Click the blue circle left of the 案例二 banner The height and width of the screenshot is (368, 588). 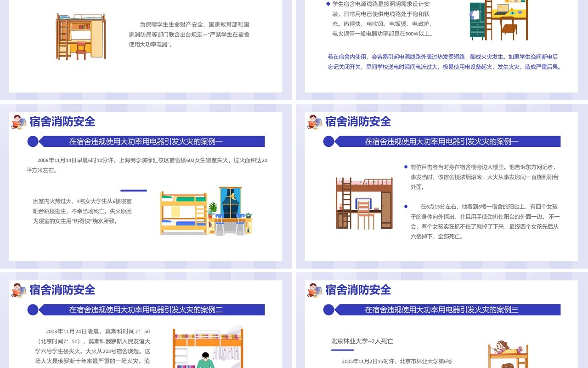33,310
